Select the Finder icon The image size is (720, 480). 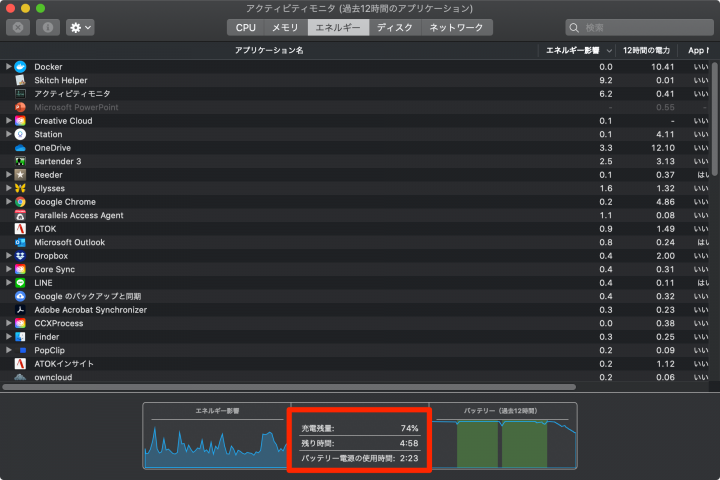click(20, 337)
